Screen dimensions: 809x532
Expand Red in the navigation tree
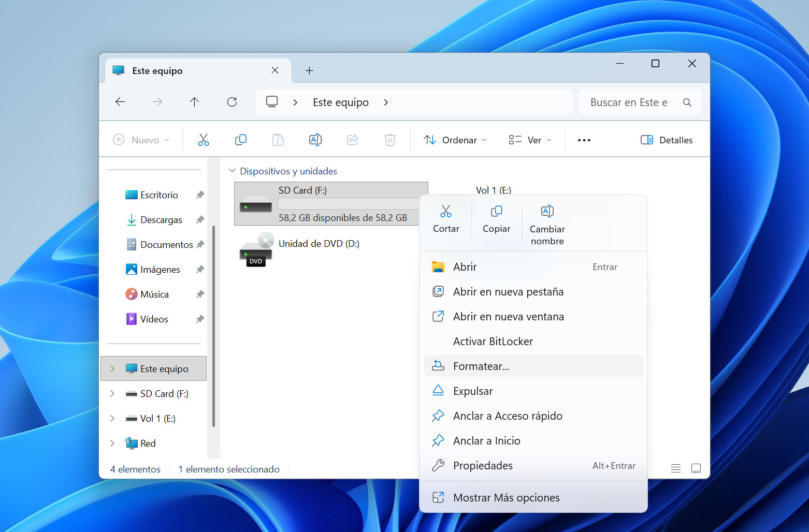click(112, 444)
